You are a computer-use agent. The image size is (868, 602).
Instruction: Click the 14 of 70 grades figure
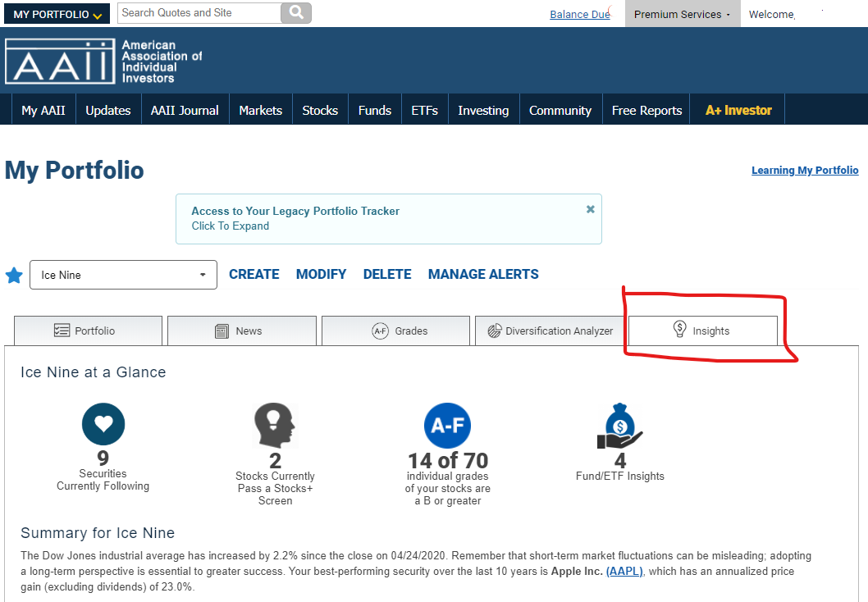coord(448,460)
